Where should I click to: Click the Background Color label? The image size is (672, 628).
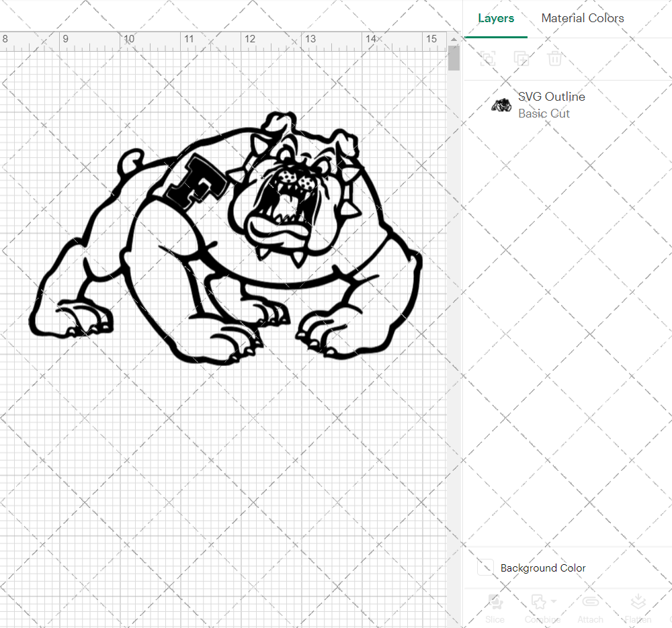(543, 568)
